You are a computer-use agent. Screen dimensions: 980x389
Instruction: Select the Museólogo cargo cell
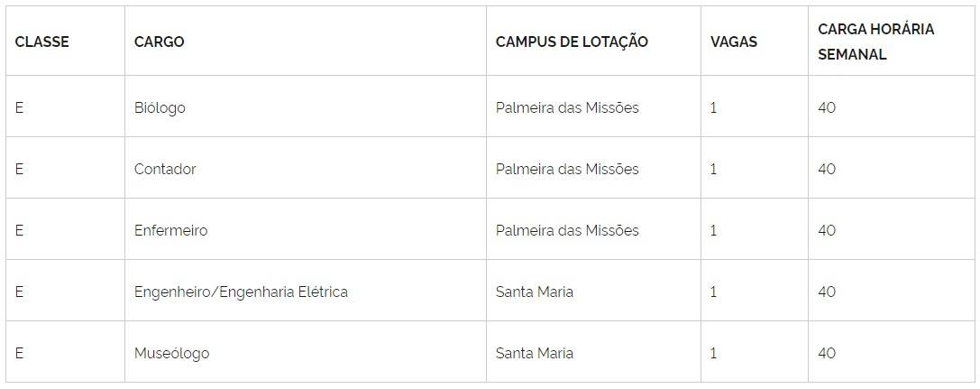[171, 353]
